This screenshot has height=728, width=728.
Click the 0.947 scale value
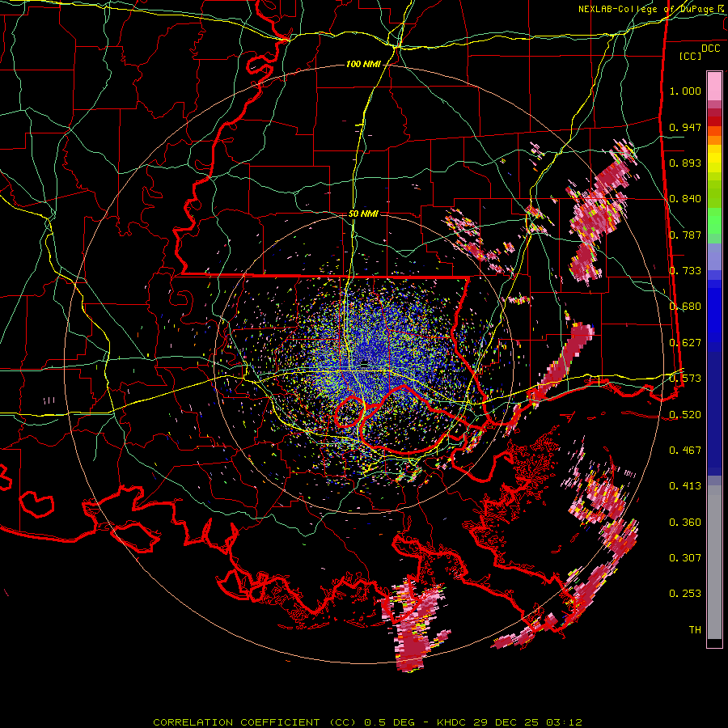(x=685, y=127)
